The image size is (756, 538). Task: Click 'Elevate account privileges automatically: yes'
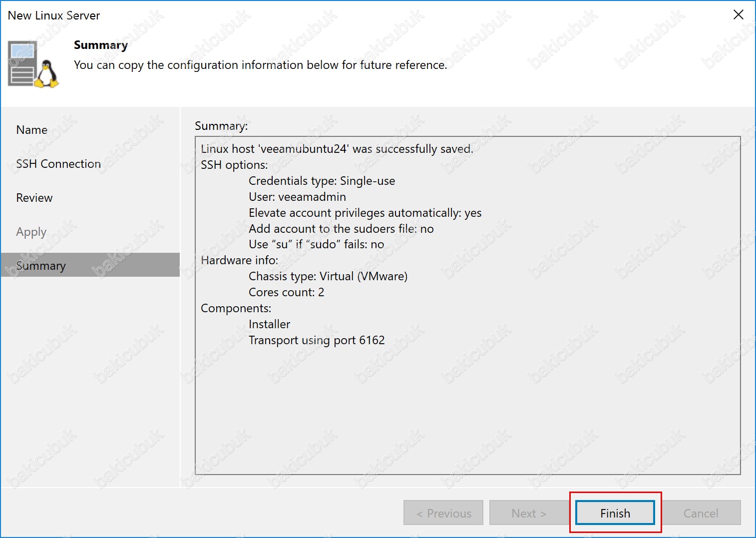tap(365, 213)
